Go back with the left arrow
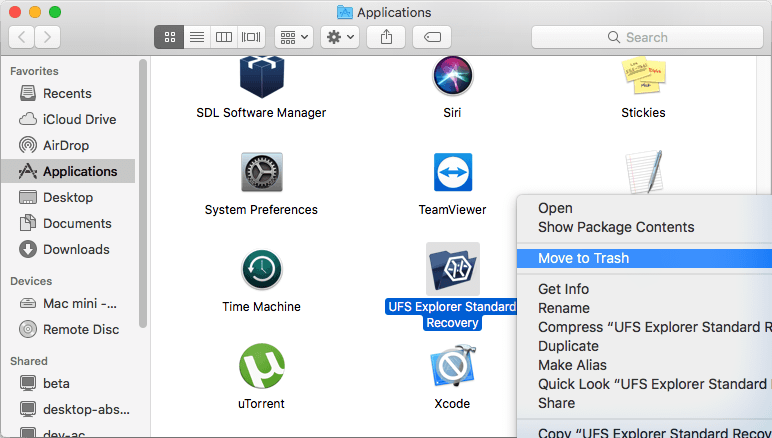This screenshot has width=772, height=438. pos(22,37)
